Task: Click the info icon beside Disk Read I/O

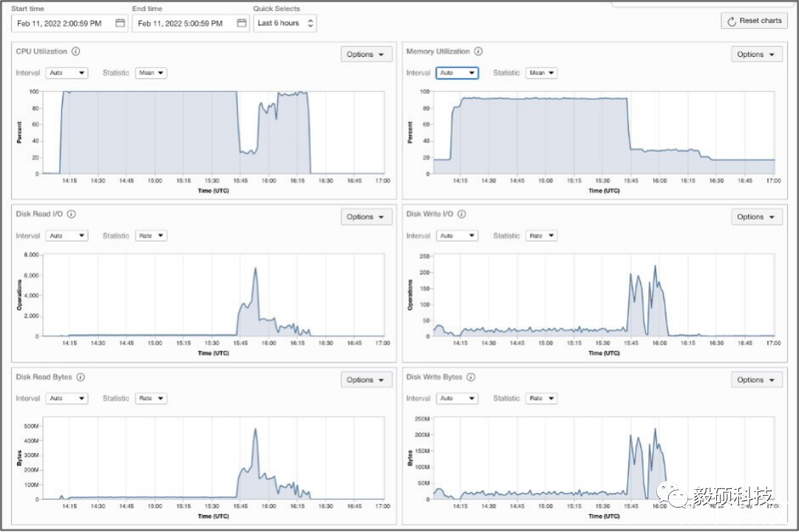Action: point(71,214)
